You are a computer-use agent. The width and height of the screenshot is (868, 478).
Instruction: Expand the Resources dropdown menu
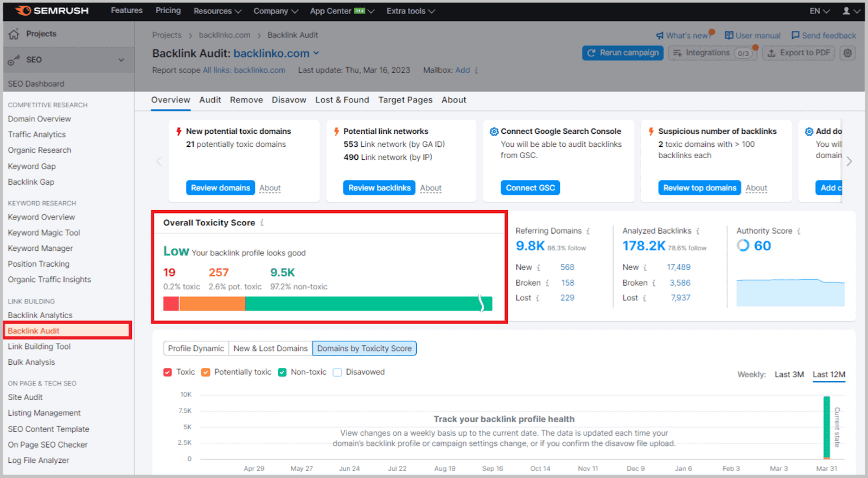tap(217, 11)
